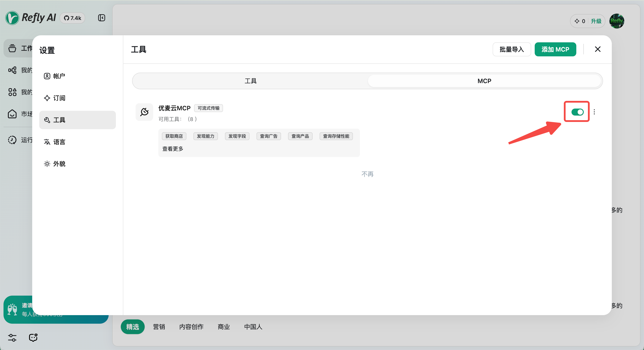Select the 中国人 category
The image size is (644, 350).
[253, 327]
